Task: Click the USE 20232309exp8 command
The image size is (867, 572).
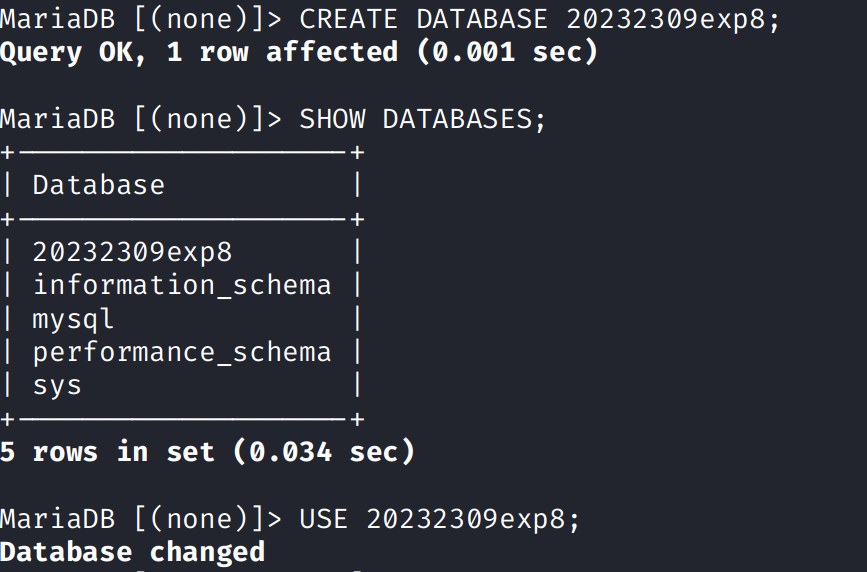Action: coord(440,519)
